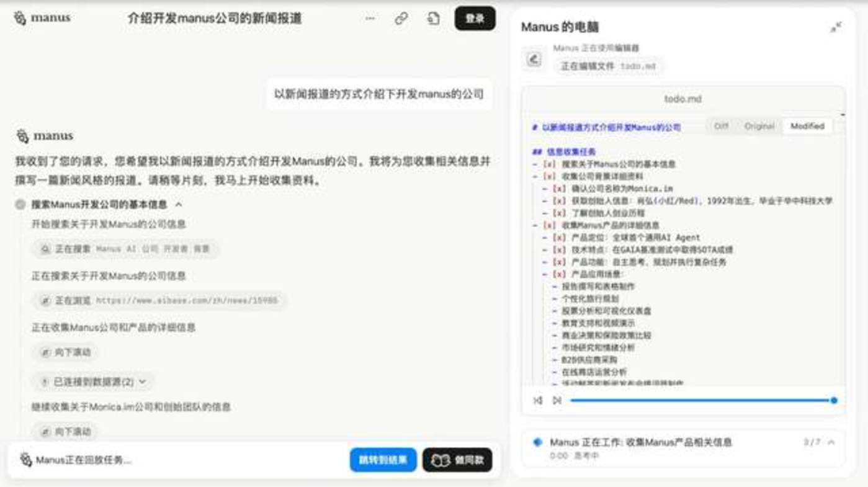Skip to previous step in playback
Screen dimensions: 868x487
(x=538, y=401)
